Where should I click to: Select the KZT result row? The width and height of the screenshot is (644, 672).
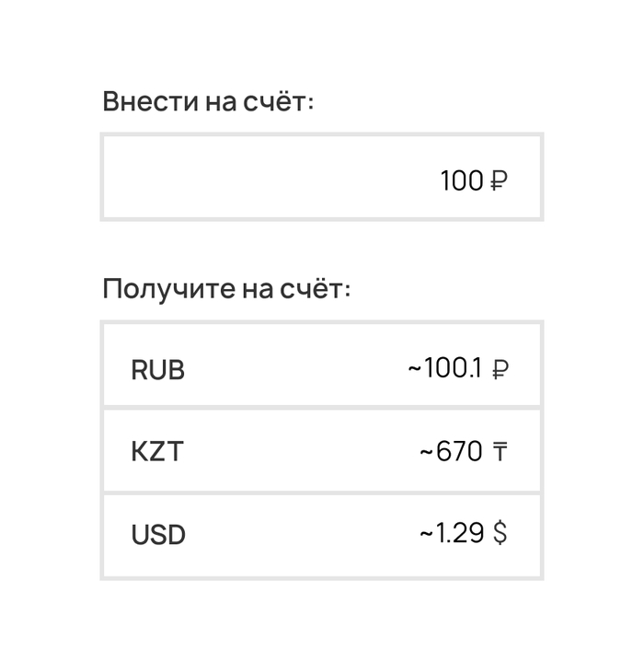(x=321, y=451)
